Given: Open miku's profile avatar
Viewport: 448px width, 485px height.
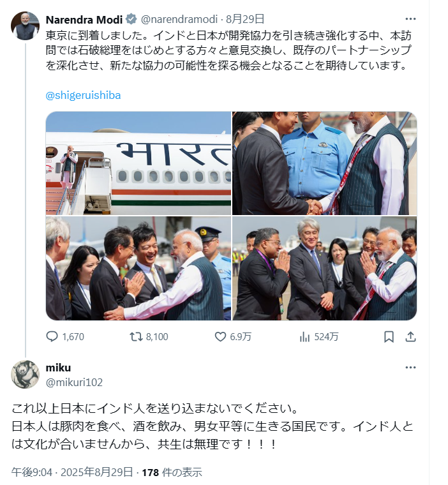Looking at the screenshot, I should click(25, 374).
